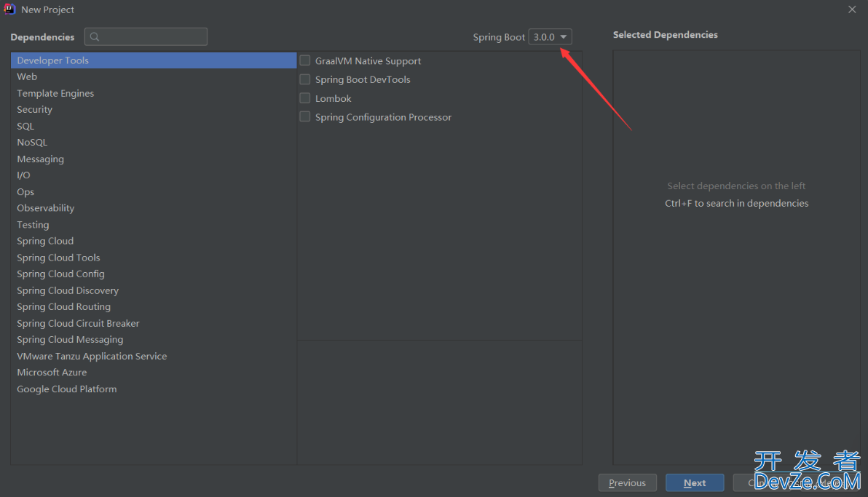
Task: Select Spring Cloud Config category
Action: (154, 274)
